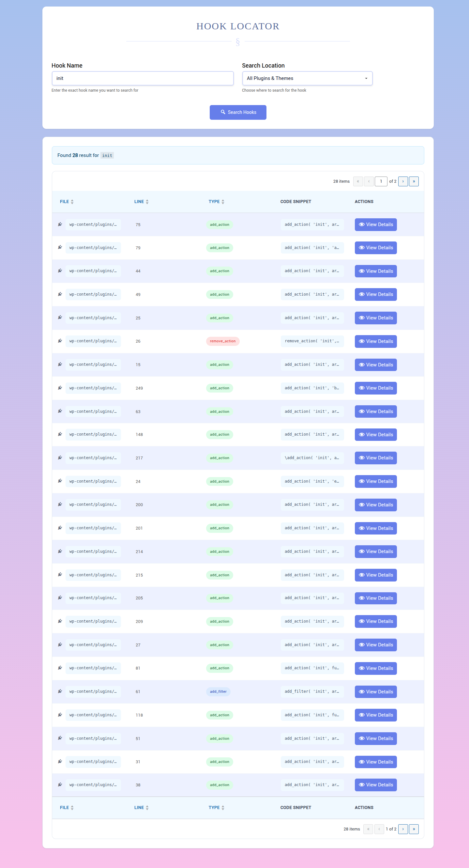Click the remove_action type badge
The image size is (469, 868).
[222, 341]
